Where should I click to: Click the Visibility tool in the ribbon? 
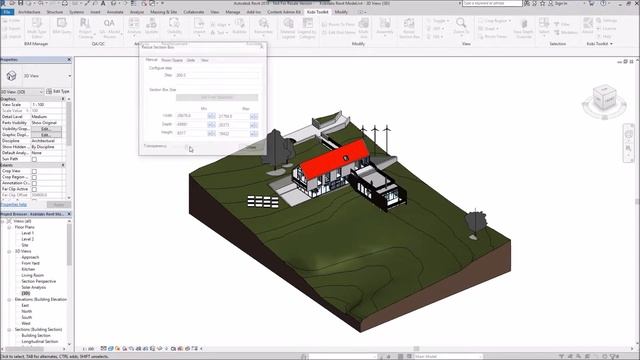[x=174, y=27]
